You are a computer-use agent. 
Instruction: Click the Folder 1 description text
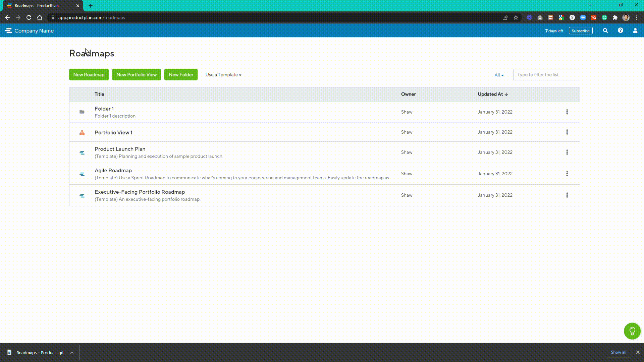(x=115, y=116)
